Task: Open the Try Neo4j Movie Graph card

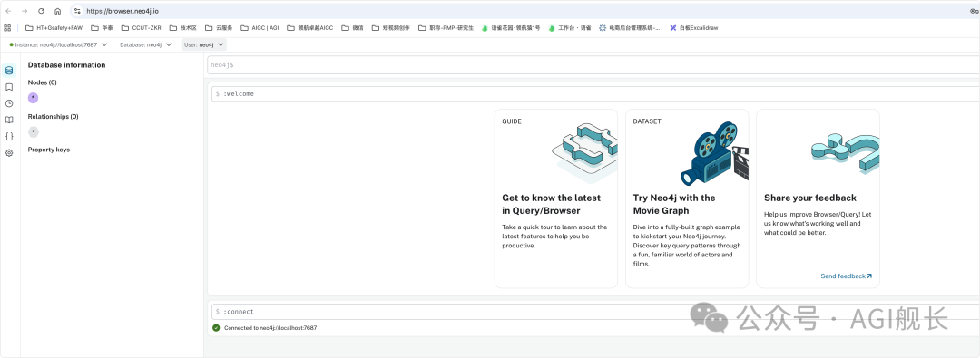Action: coord(687,198)
